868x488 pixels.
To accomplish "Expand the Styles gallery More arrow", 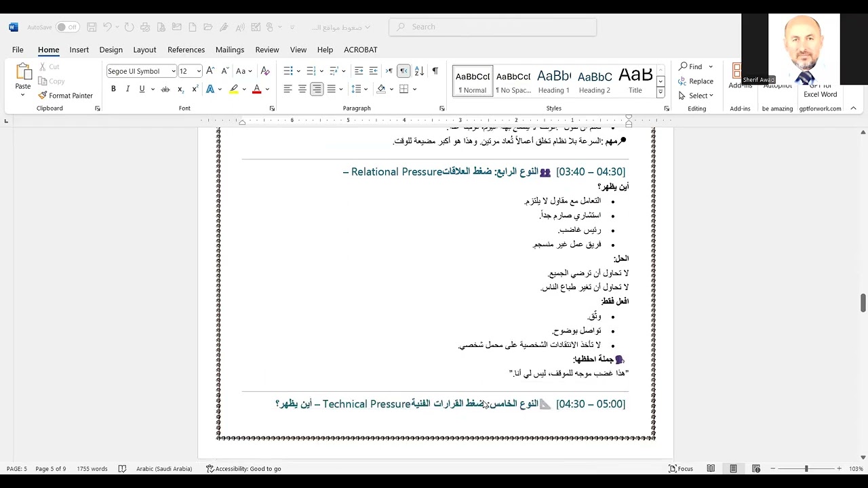I will [660, 92].
